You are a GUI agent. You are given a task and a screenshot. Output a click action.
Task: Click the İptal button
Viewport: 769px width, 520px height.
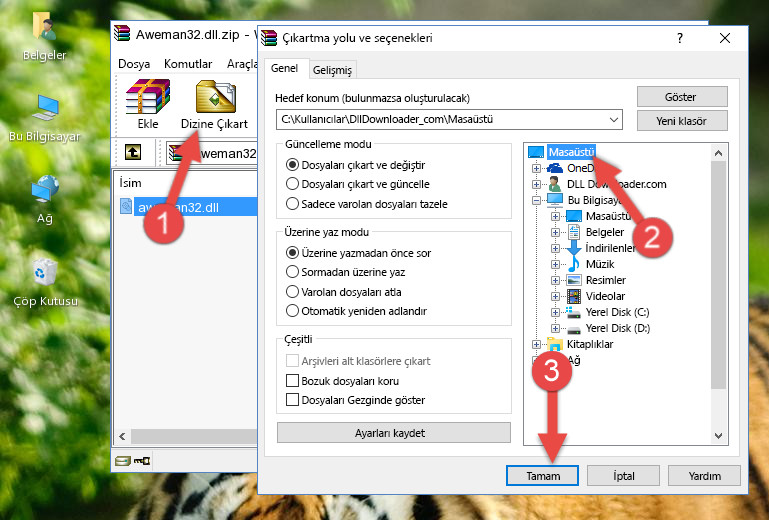[623, 476]
